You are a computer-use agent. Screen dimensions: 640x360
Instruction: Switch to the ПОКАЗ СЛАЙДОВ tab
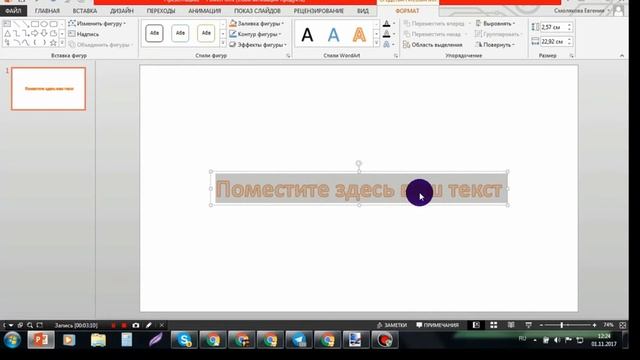(x=257, y=11)
